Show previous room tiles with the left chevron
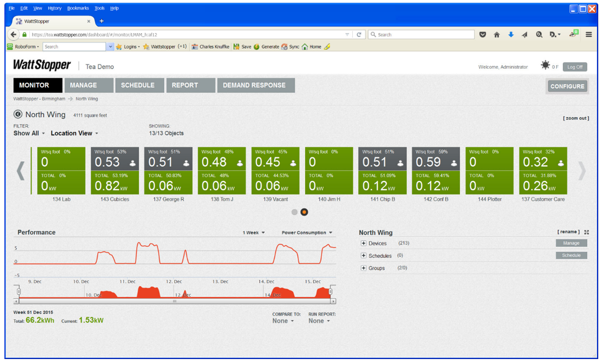 (20, 171)
